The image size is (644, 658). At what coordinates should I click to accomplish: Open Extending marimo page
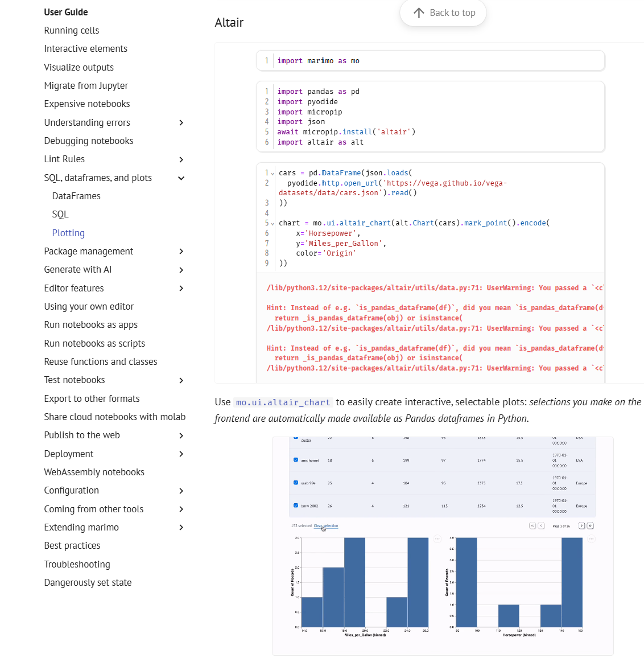click(81, 528)
